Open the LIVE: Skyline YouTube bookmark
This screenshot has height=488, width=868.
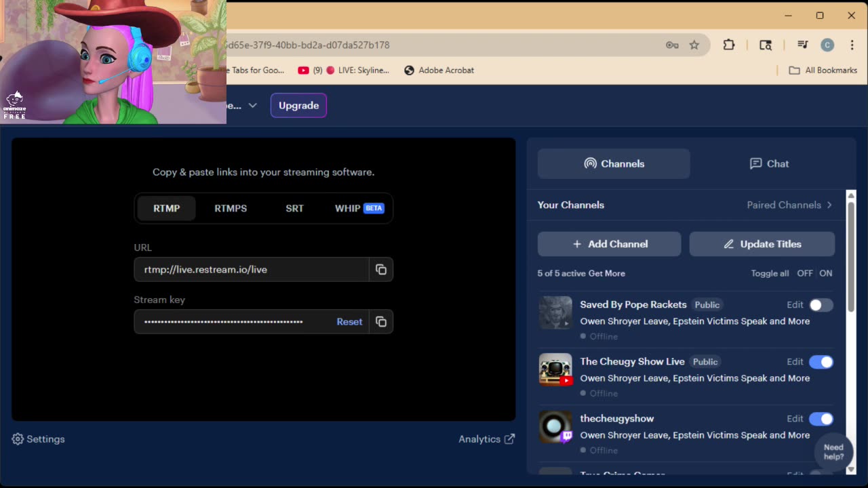(344, 70)
